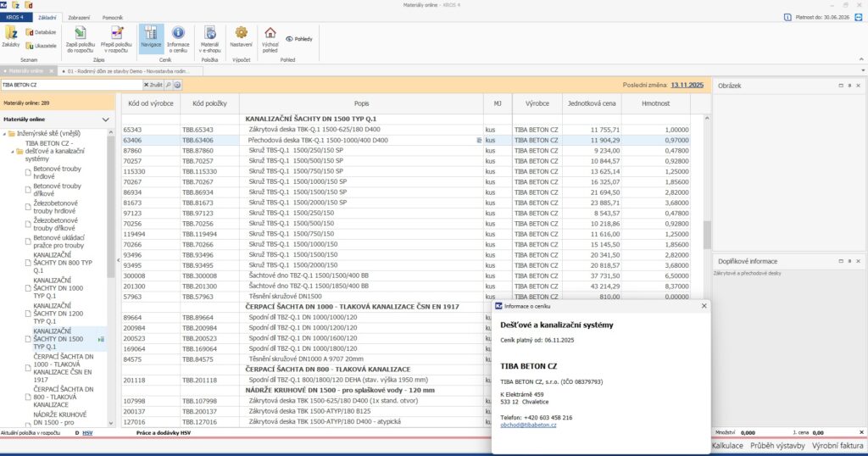Reset to Výchozí pohled
This screenshot has height=456, width=868.
(270, 39)
